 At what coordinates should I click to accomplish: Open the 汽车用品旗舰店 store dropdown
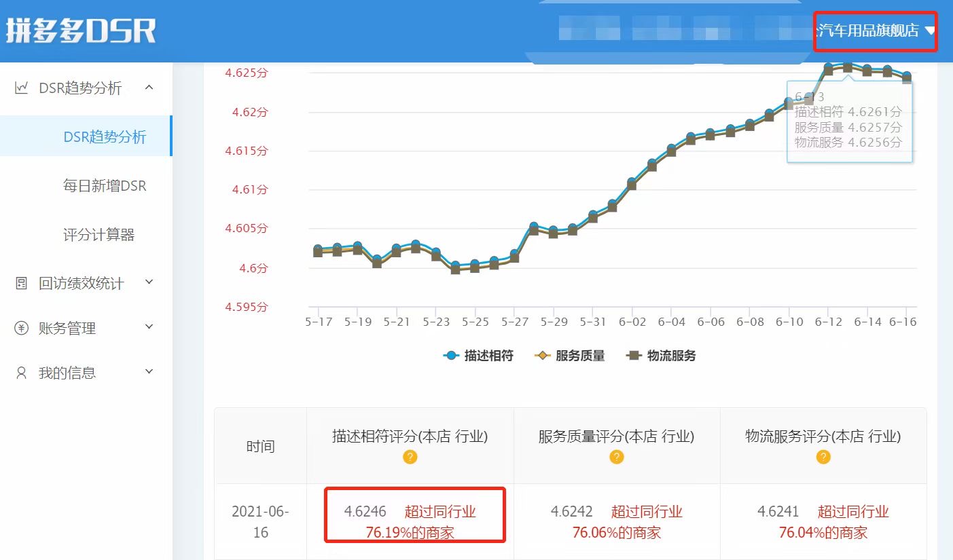[x=876, y=31]
